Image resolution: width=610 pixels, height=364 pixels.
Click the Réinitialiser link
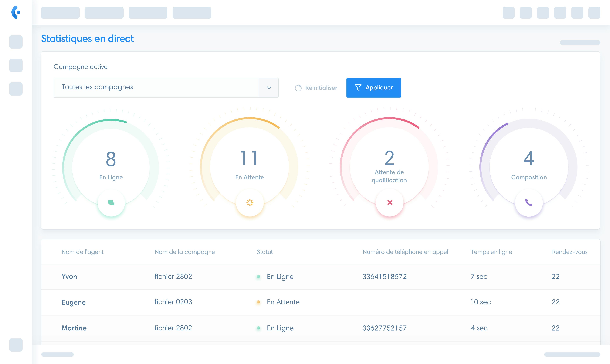[321, 88]
